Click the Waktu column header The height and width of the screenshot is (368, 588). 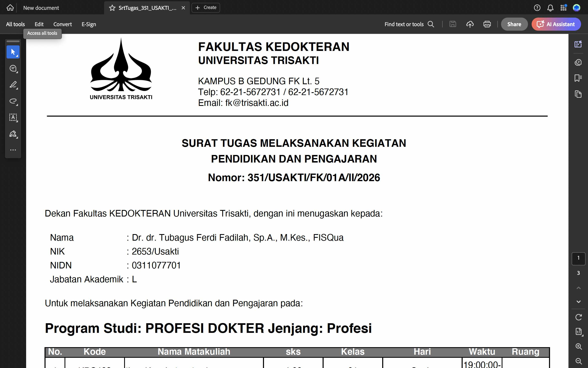click(482, 352)
